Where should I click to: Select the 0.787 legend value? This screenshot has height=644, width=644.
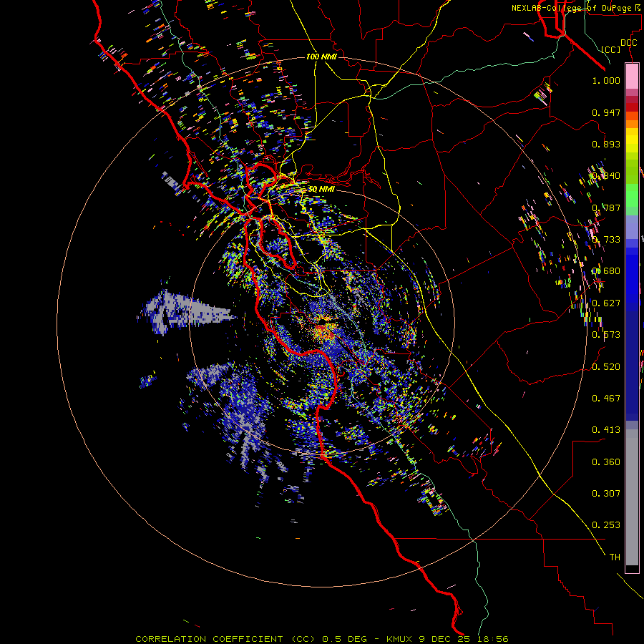pos(606,208)
